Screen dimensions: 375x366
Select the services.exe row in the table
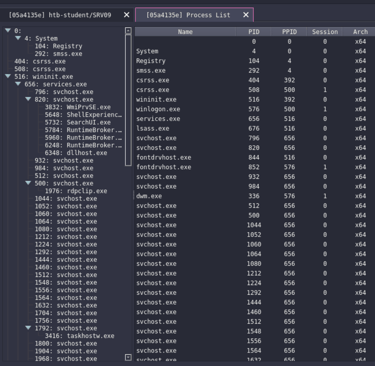[x=255, y=119]
